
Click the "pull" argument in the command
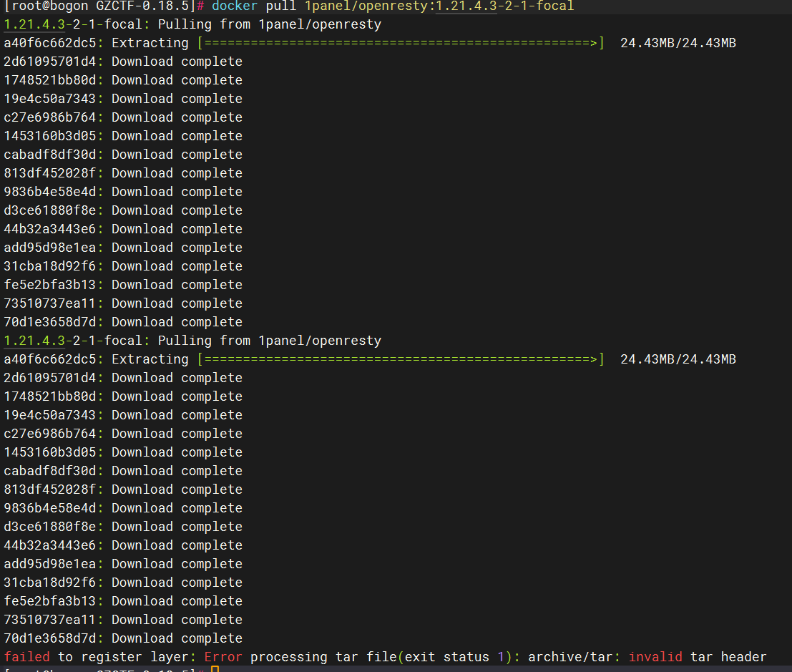tap(281, 6)
